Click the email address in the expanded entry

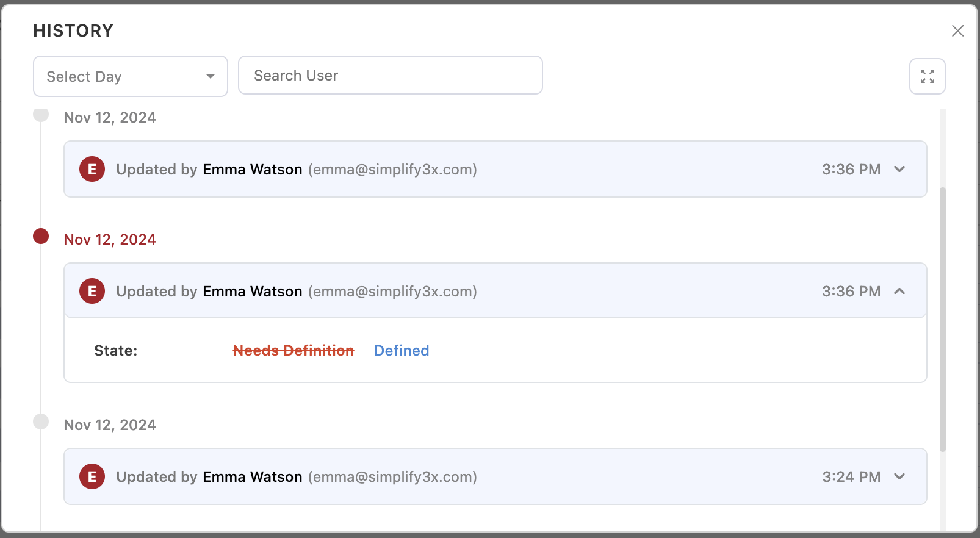tap(392, 292)
